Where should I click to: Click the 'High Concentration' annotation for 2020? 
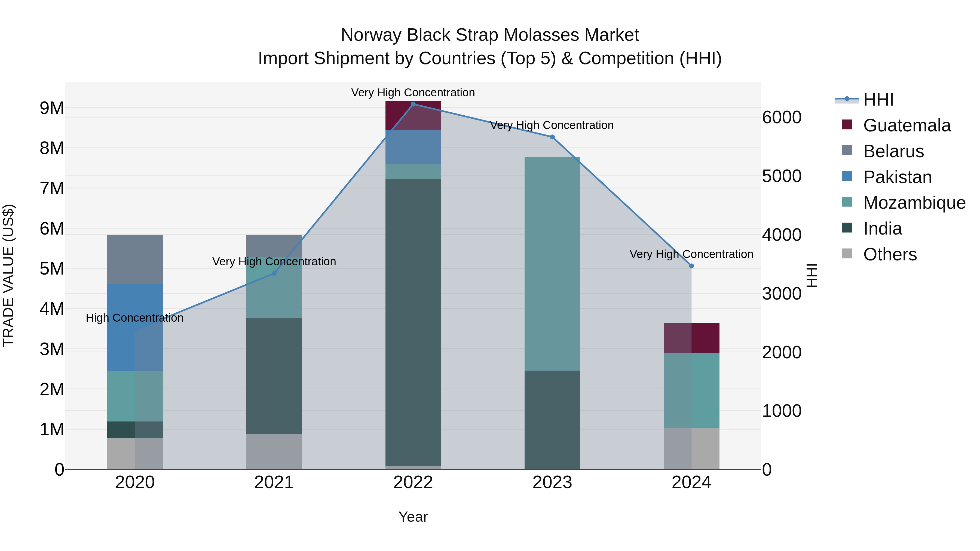[x=135, y=318]
